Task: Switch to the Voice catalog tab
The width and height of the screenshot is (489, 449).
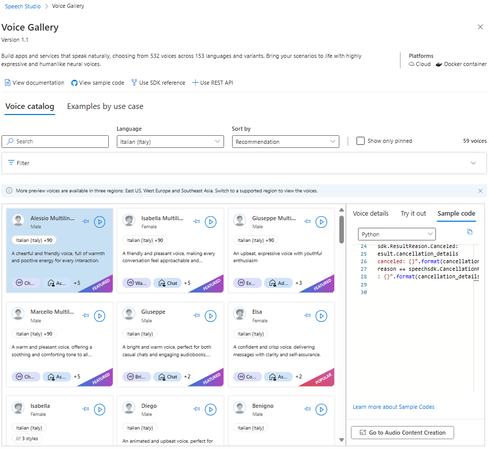Action: (30, 106)
